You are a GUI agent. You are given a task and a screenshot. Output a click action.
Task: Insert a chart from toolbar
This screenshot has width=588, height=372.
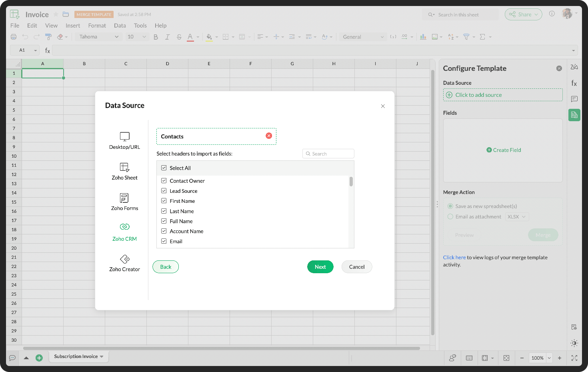[423, 37]
